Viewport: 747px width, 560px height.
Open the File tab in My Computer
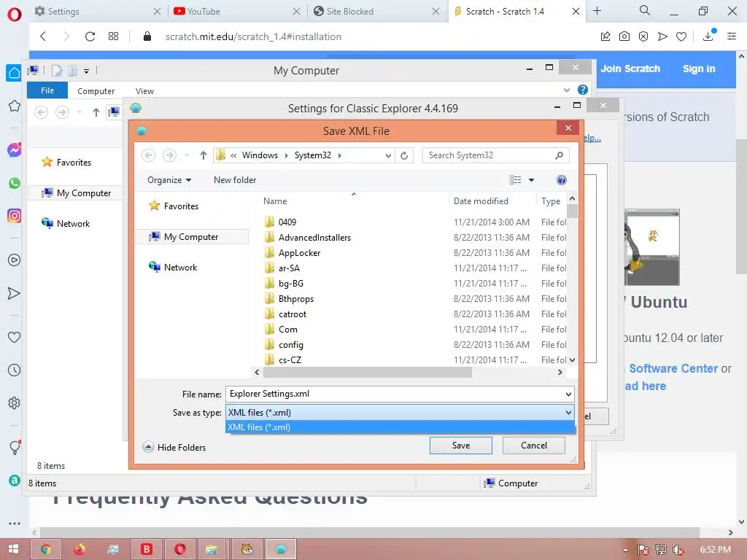point(47,90)
